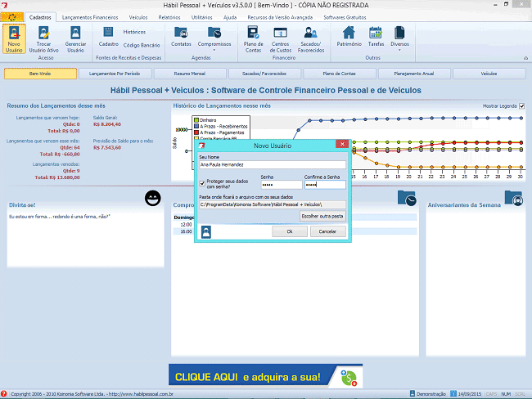
Task: Open the Patrimônio house icon
Action: click(349, 37)
